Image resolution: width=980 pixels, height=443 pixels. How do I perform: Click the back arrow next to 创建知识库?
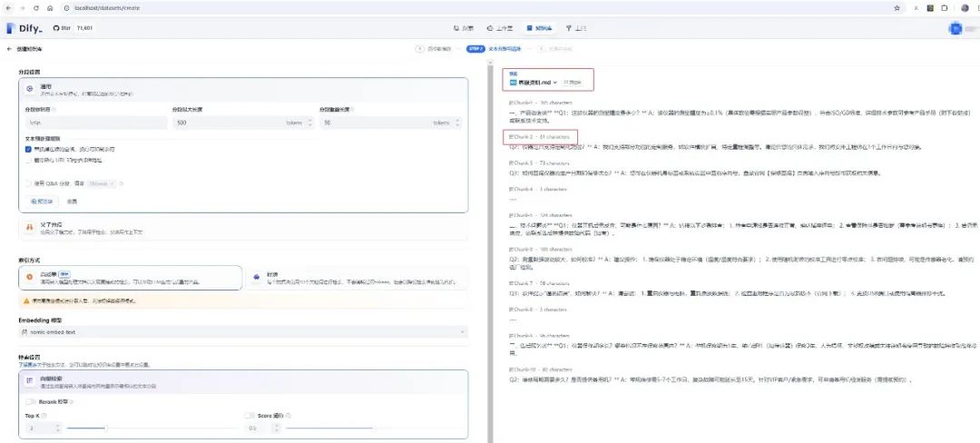click(x=9, y=49)
